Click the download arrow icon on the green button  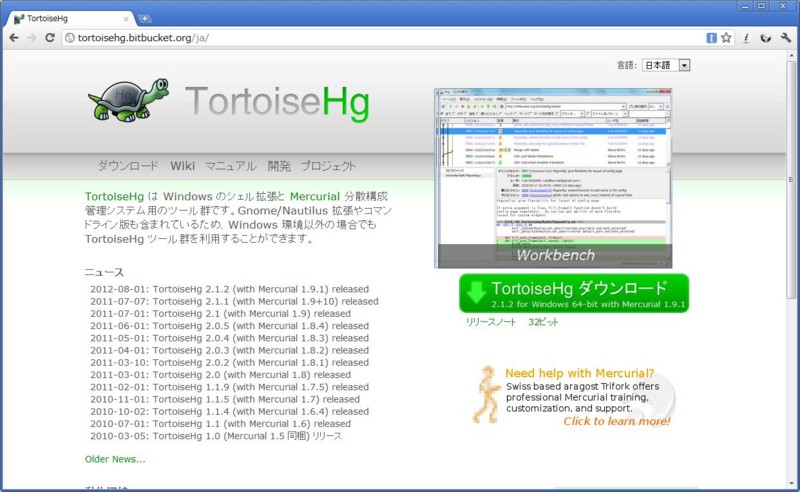[476, 292]
